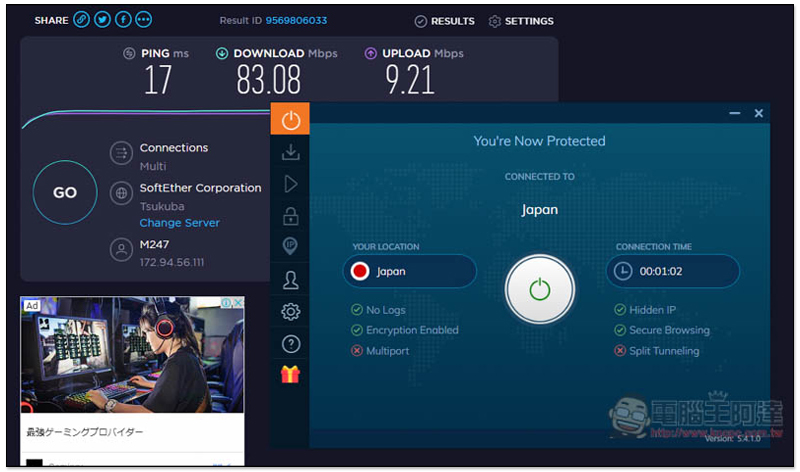Open the SETTINGS tab on Speedtest
This screenshot has height=472, width=800.
[x=521, y=21]
